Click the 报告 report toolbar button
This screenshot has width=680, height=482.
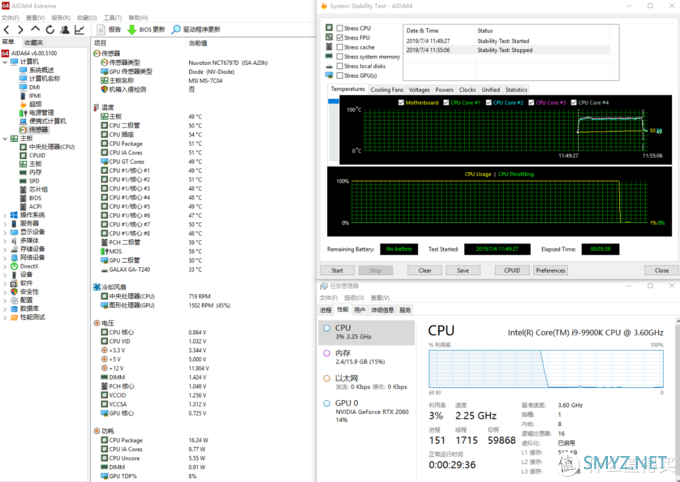pyautogui.click(x=109, y=30)
